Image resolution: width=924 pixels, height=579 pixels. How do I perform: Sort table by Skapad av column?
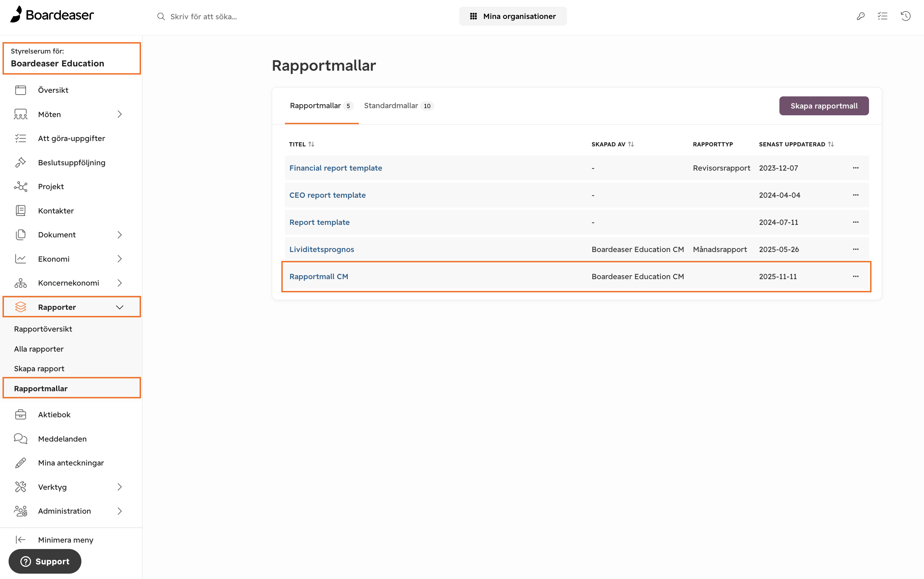(x=631, y=144)
